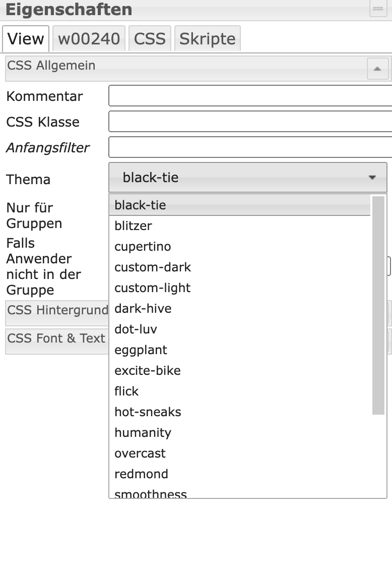
Task: Expand the CSS Hintergrund section
Action: pos(57,310)
